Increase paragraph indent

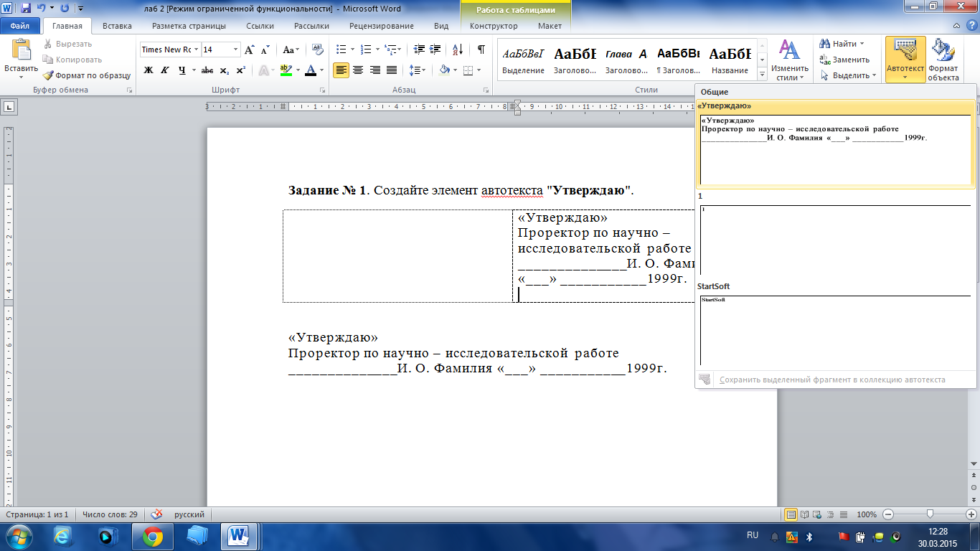pyautogui.click(x=435, y=50)
